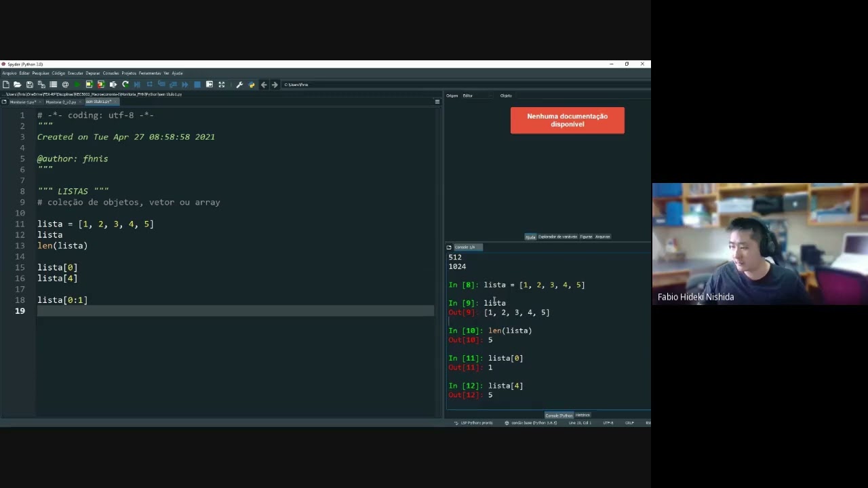
Task: Click the Nenhuma documentação disponível message
Action: [568, 120]
